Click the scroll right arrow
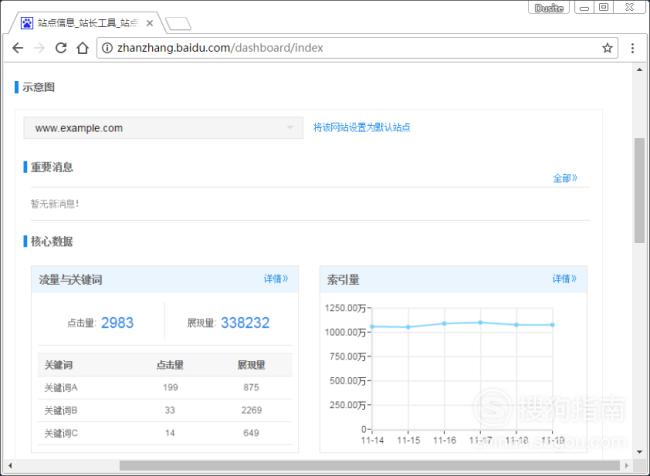650x476 pixels. 627,466
